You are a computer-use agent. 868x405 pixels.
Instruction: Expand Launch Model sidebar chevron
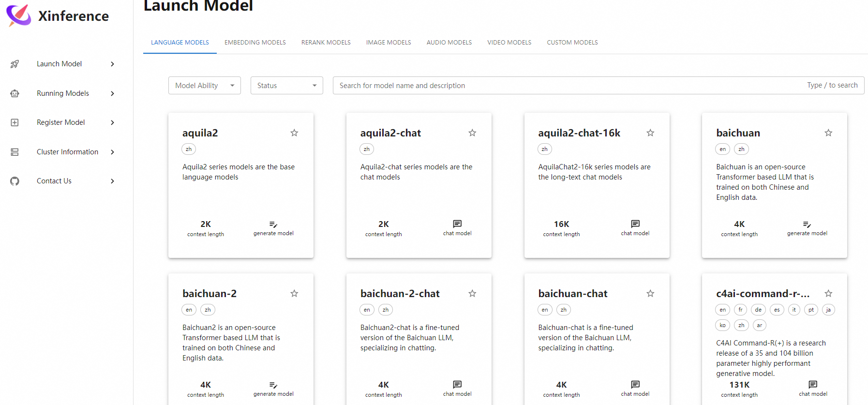[112, 64]
